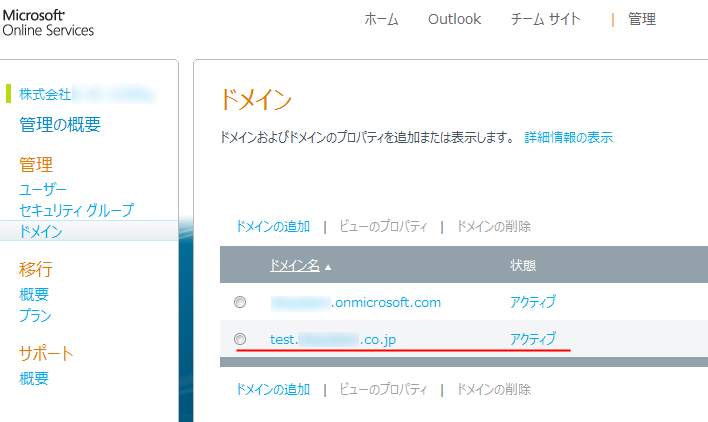The image size is (708, 422).
Task: Click the 詳細情報の表示 link
Action: tap(568, 137)
